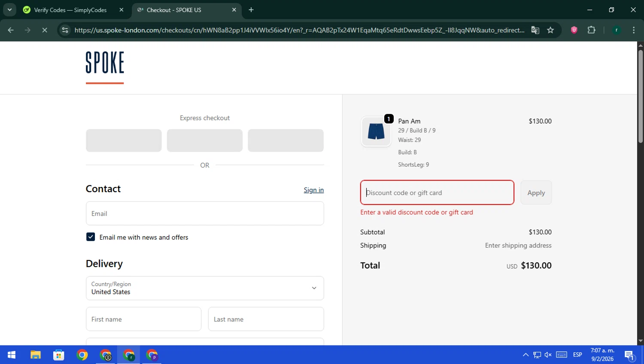Minimize the browser window
This screenshot has height=364, width=644.
[589, 10]
